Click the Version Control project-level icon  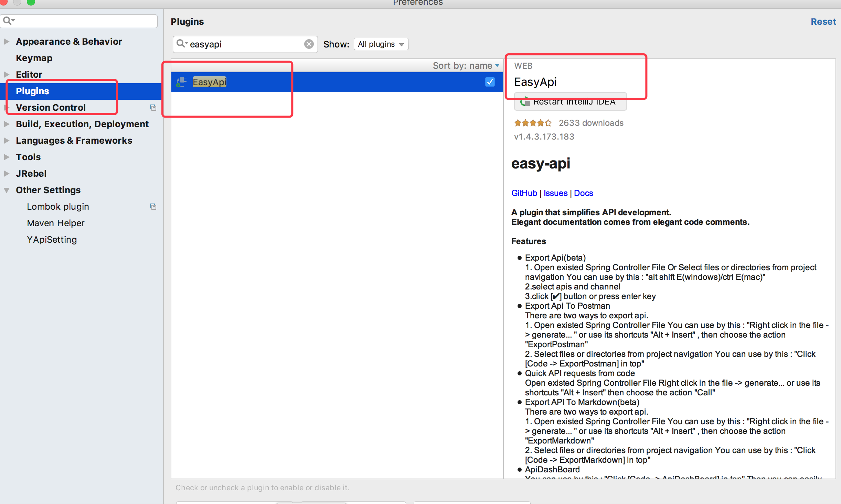point(153,108)
